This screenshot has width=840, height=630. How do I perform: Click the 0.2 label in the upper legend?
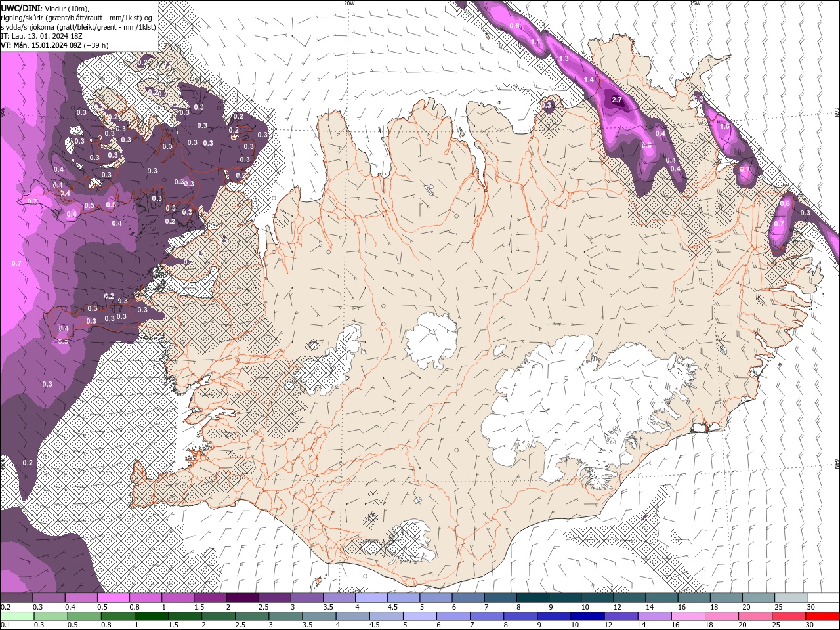[5, 607]
